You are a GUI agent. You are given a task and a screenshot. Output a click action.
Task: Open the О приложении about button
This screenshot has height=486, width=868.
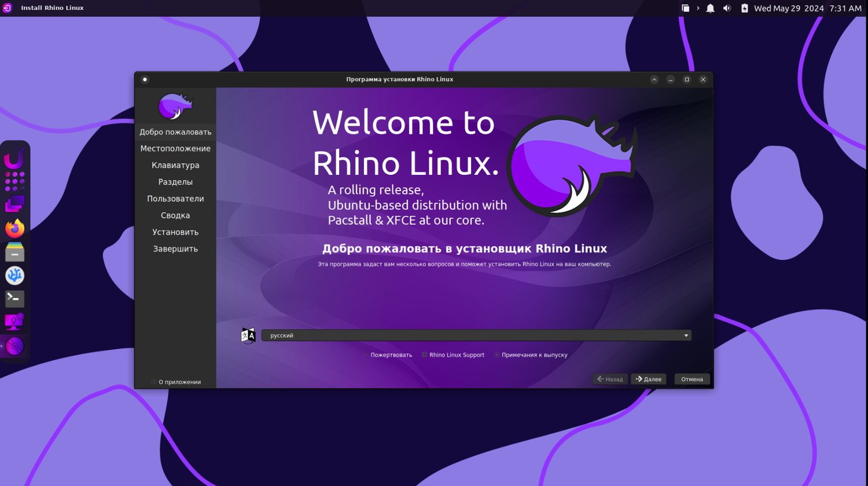tap(176, 382)
